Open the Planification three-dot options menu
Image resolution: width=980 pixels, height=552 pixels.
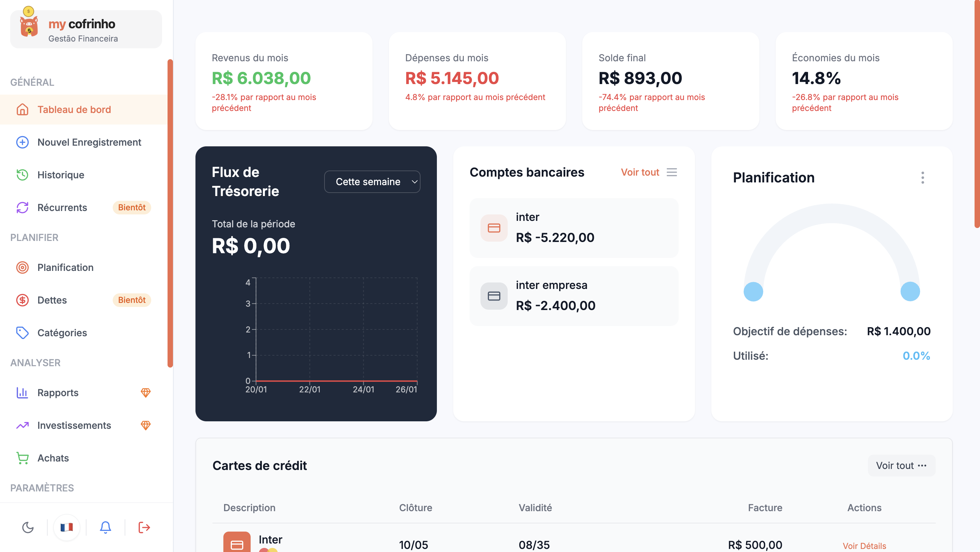tap(922, 178)
